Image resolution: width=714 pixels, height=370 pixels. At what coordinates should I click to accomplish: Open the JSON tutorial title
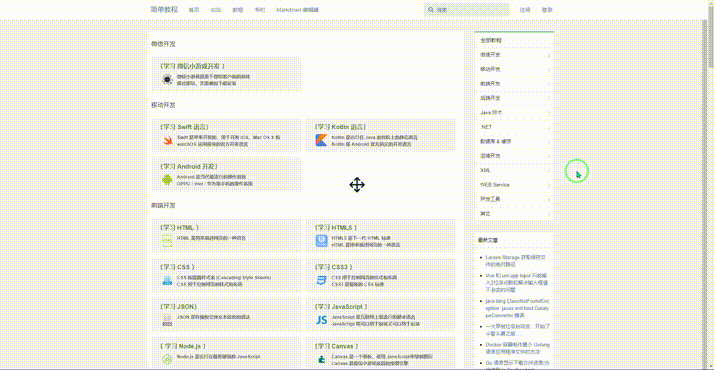pos(178,307)
